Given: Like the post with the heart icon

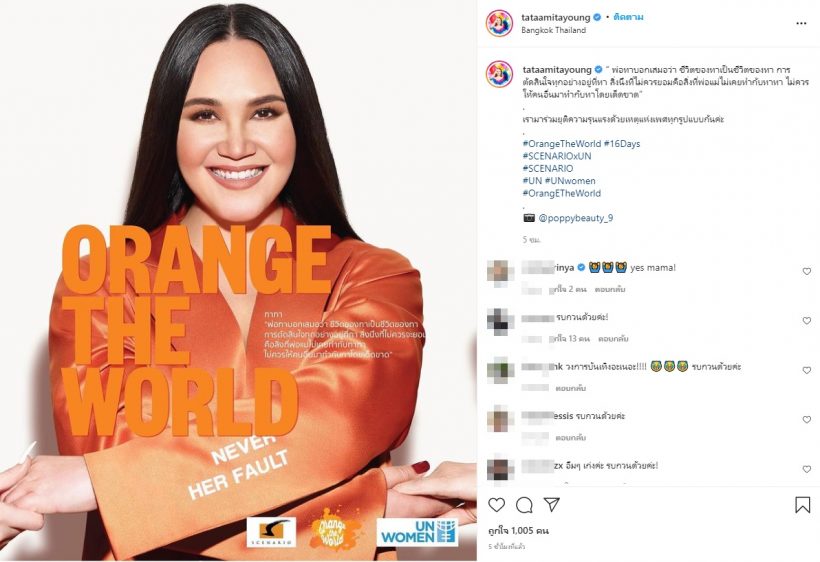Looking at the screenshot, I should coord(496,504).
